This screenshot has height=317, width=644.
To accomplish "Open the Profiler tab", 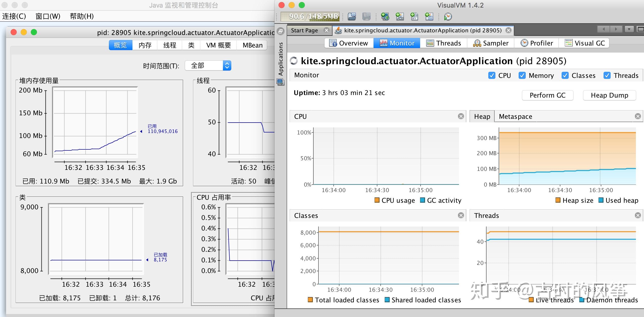I will tap(537, 43).
